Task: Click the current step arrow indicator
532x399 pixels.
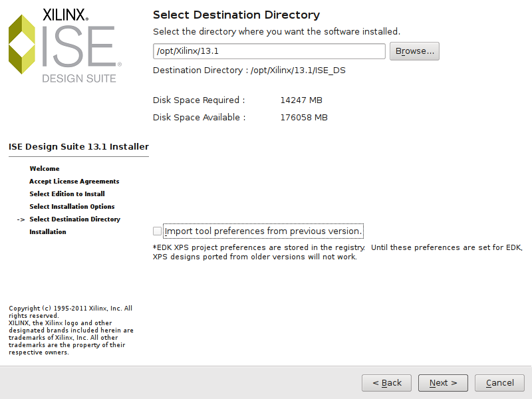Action: pyautogui.click(x=21, y=219)
